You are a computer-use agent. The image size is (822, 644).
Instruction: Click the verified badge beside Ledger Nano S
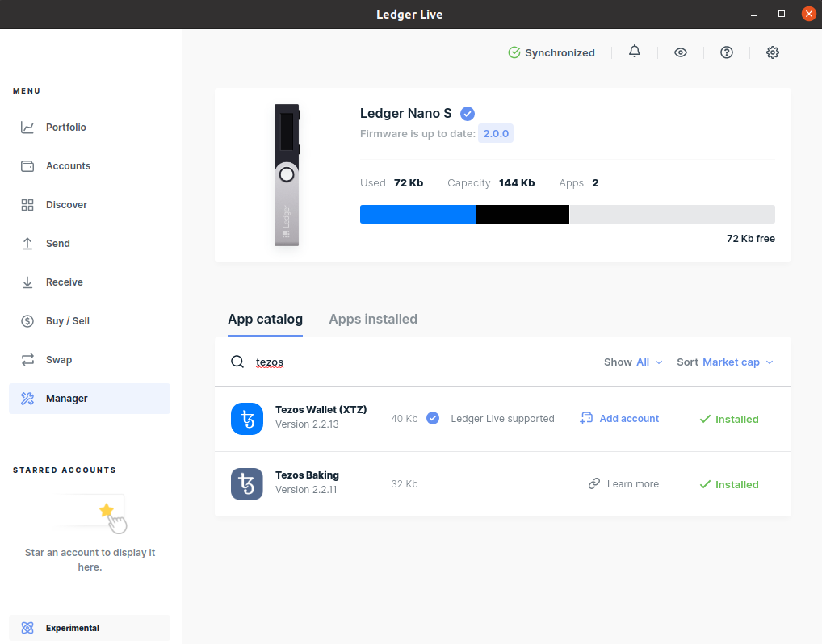tap(468, 114)
